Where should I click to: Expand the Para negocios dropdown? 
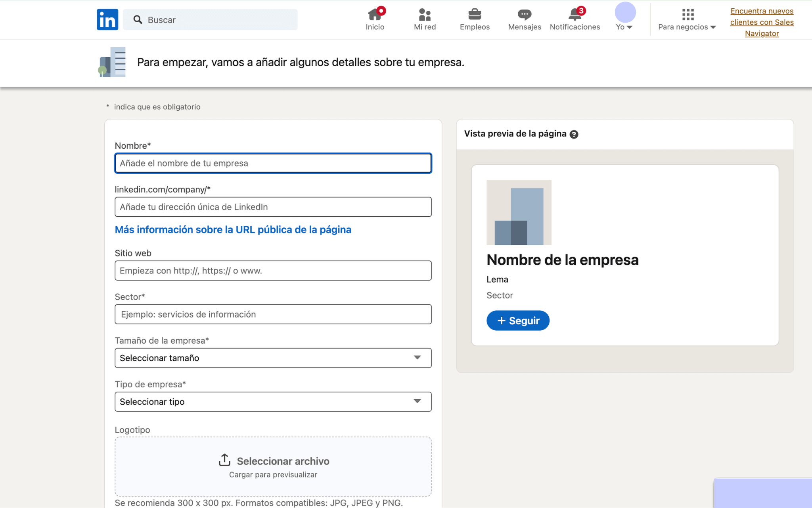[x=687, y=27]
